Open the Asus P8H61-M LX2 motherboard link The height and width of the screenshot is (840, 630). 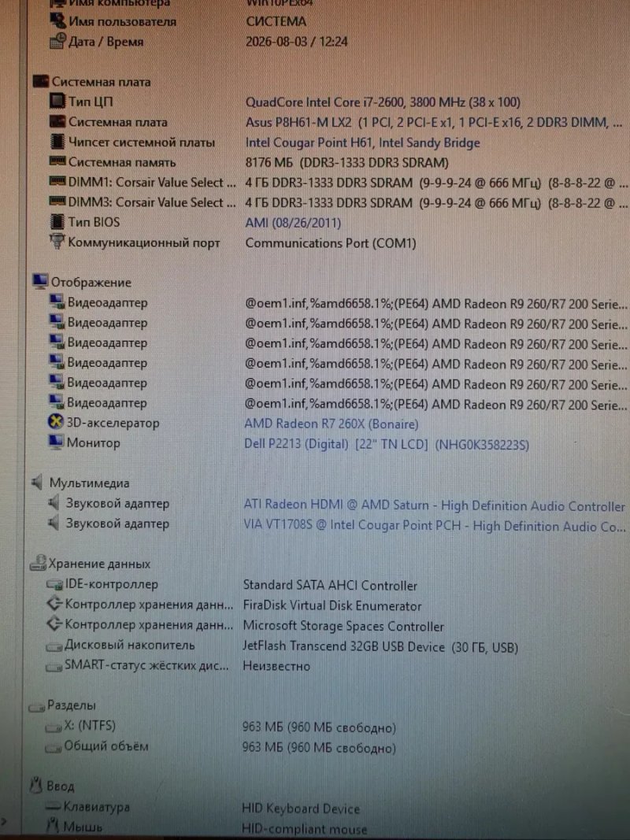pyautogui.click(x=434, y=122)
